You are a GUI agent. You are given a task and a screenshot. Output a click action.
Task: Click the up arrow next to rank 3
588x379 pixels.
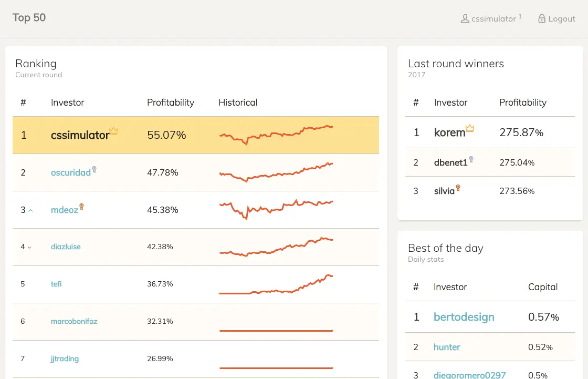[x=31, y=210]
